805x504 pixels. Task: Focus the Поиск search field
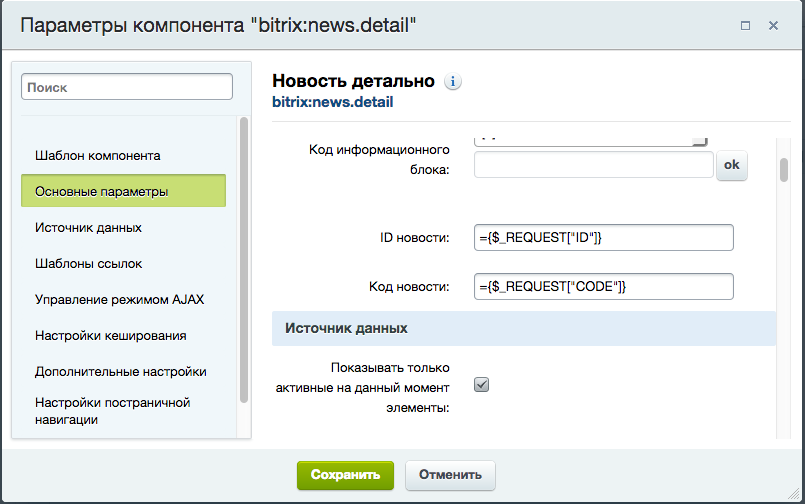[127, 87]
